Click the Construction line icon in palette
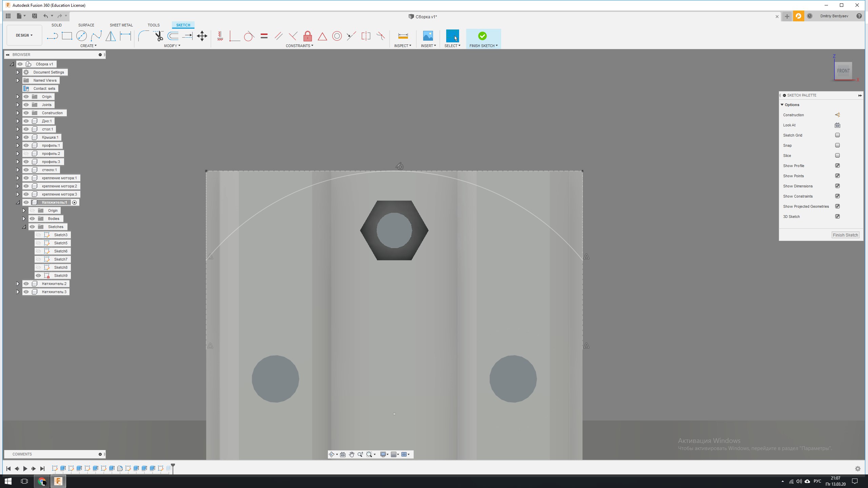 click(837, 115)
